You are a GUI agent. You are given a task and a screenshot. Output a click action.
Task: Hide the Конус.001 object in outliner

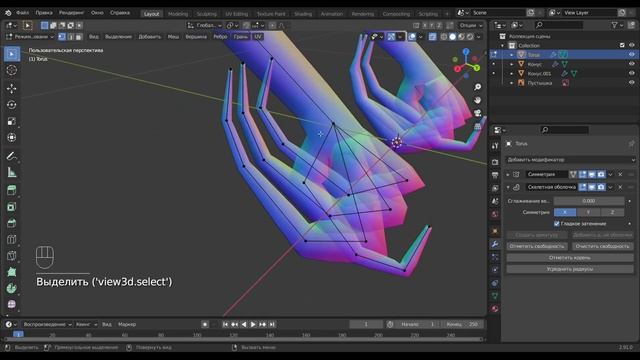[631, 73]
